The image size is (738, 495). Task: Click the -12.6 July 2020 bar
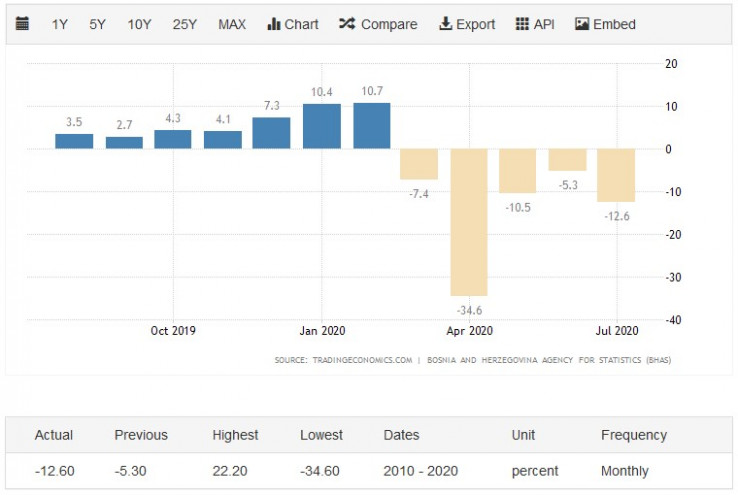[617, 175]
